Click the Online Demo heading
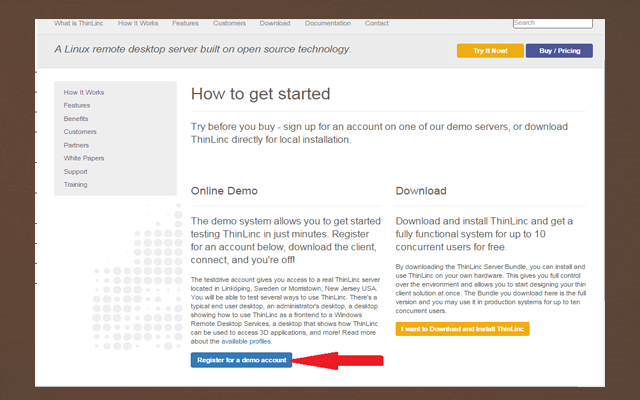Screen dimensions: 640x400 pyautogui.click(x=224, y=191)
